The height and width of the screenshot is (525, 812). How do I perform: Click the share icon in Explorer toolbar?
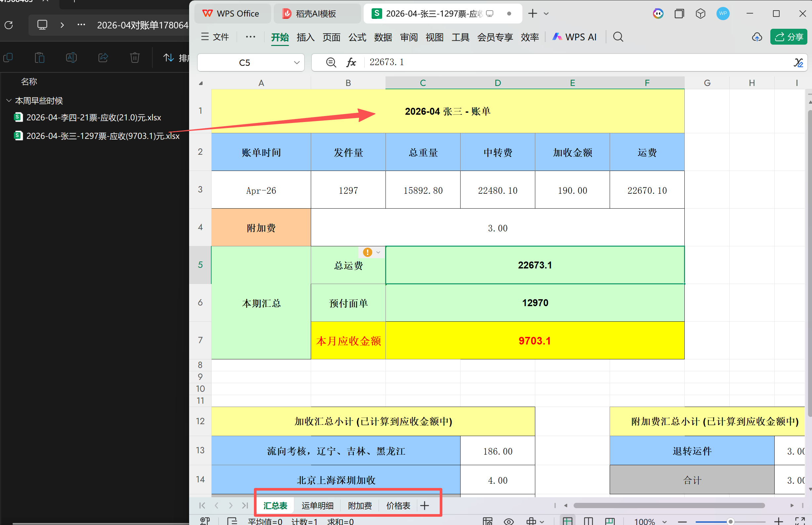tap(103, 58)
